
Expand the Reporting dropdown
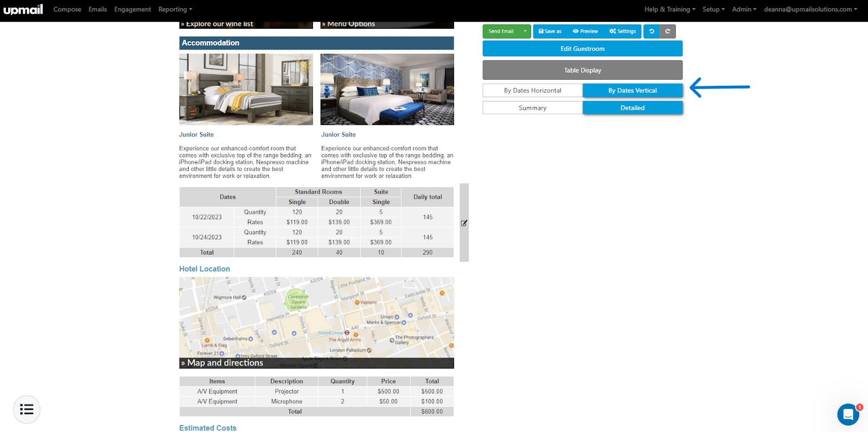[x=175, y=9]
